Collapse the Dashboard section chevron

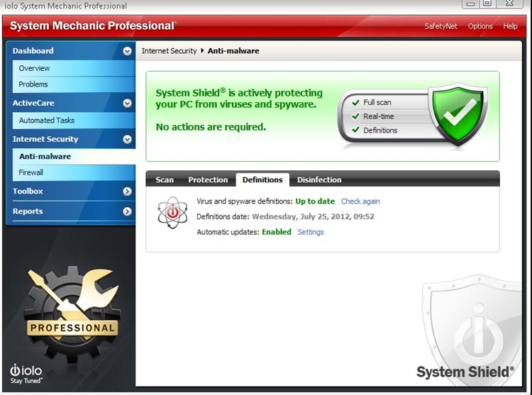click(127, 51)
